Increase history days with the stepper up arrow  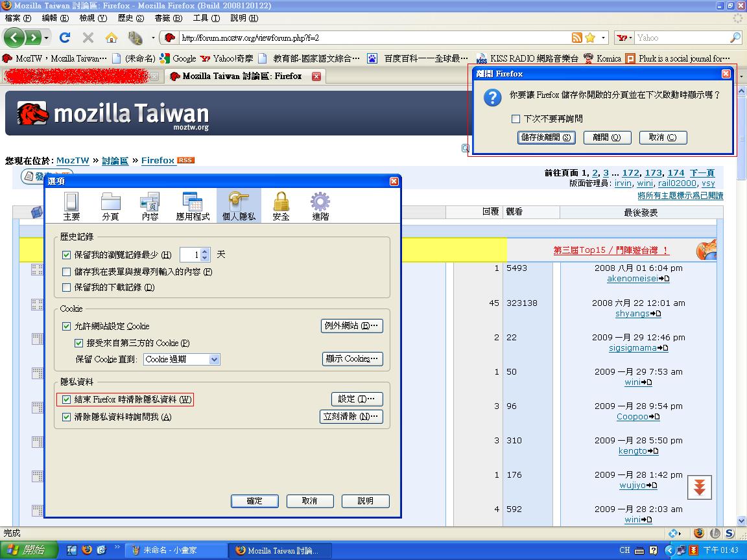tap(205, 252)
